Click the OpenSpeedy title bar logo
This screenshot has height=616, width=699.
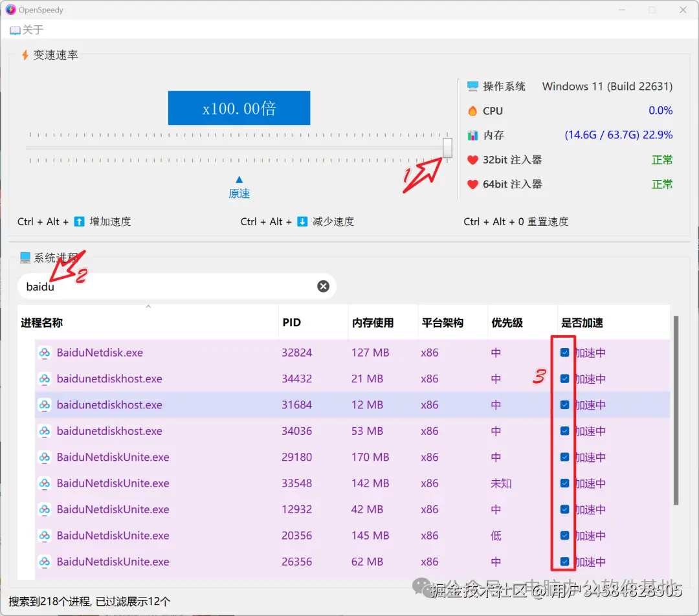(x=10, y=10)
